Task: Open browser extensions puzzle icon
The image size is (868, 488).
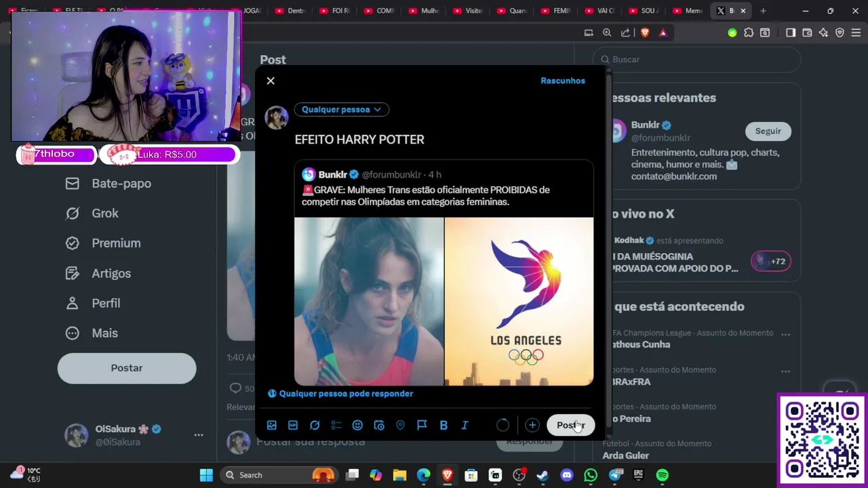Action: [749, 33]
